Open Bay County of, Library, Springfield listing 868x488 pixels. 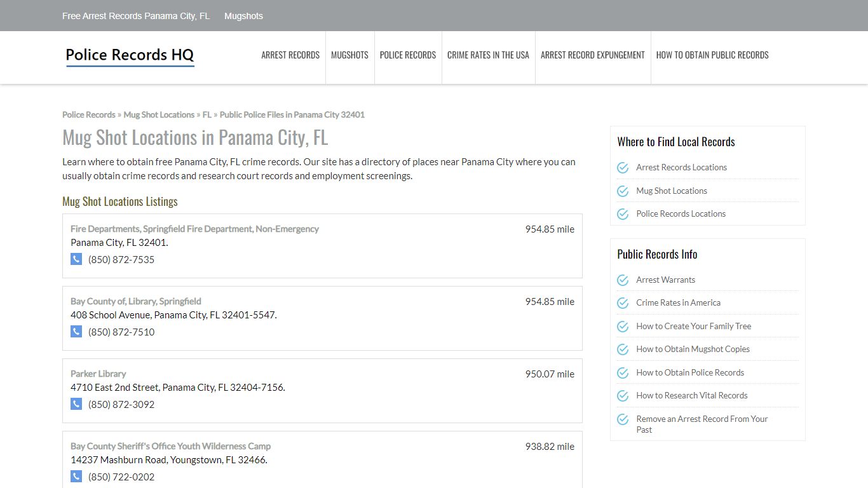136,301
